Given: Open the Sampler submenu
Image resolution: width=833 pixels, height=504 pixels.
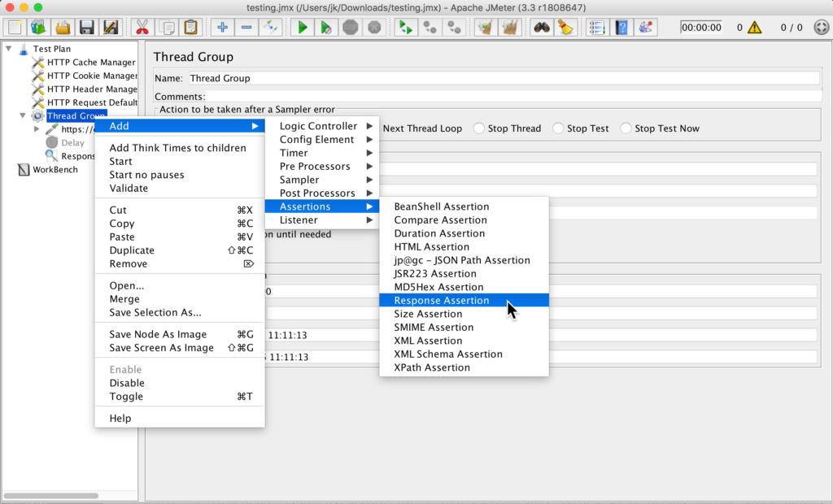Looking at the screenshot, I should pyautogui.click(x=299, y=180).
